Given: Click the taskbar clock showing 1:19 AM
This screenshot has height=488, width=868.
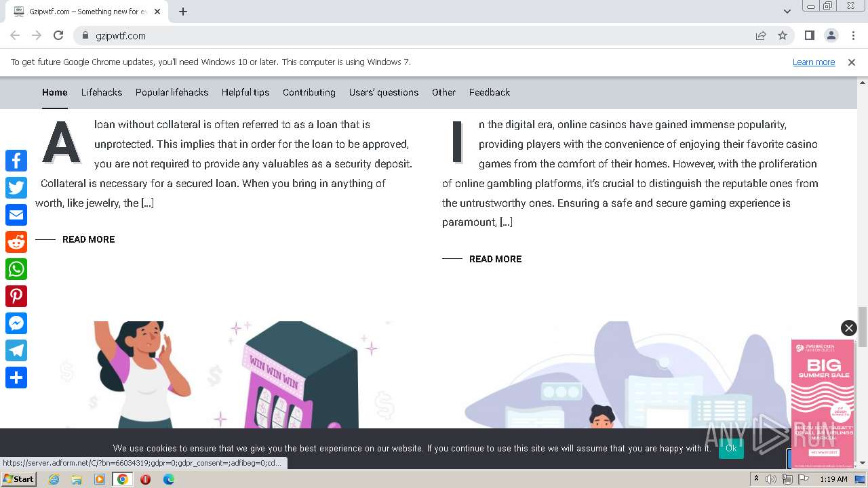Looking at the screenshot, I should 833,479.
